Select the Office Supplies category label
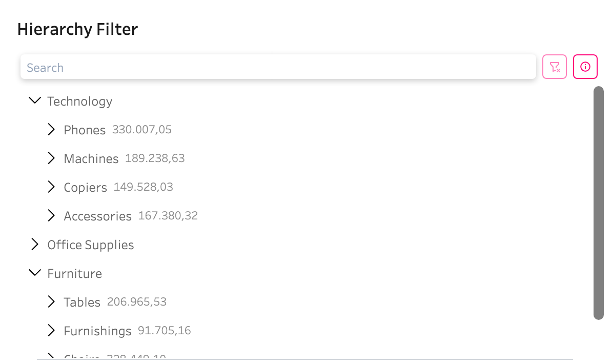Image resolution: width=612 pixels, height=364 pixels. pos(91,245)
